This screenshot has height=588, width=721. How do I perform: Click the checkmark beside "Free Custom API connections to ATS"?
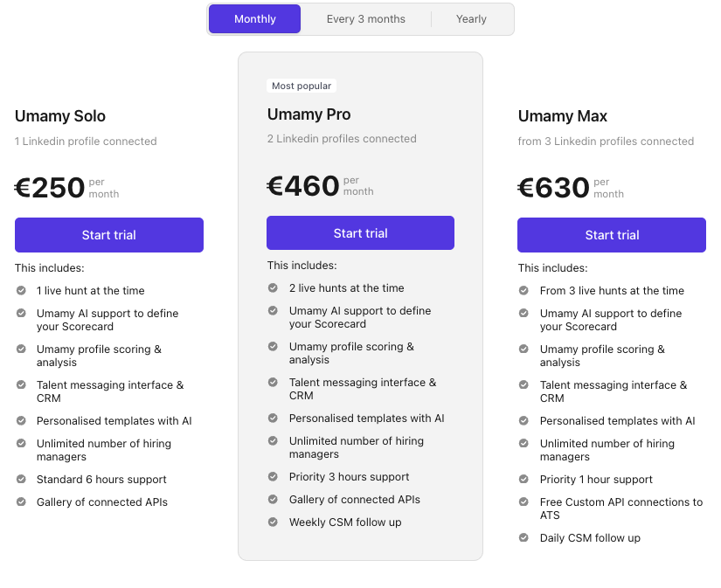pos(523,502)
